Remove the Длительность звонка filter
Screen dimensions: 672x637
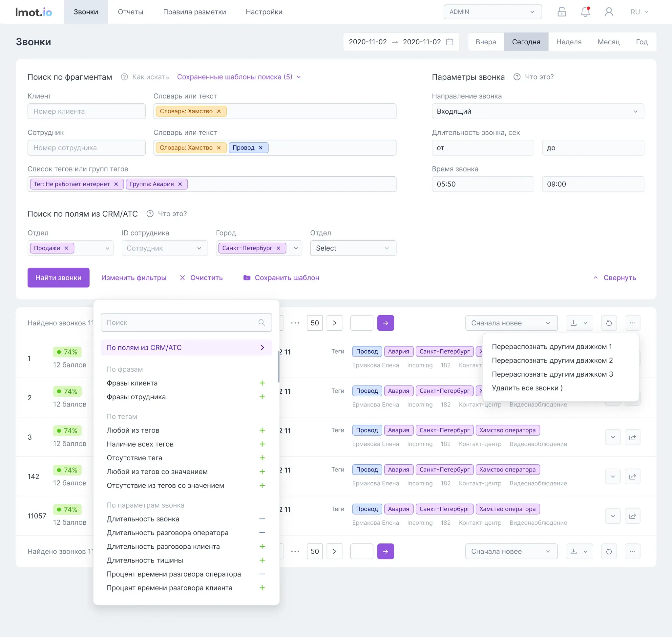point(262,519)
